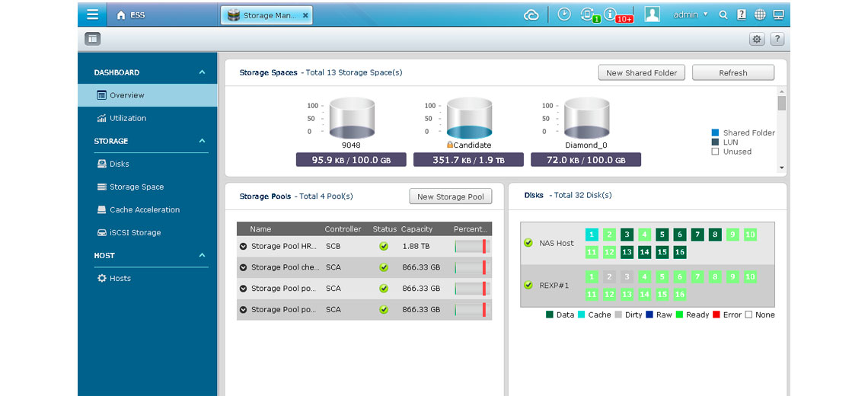Viewport: 868px width, 396px height.
Task: Select NAS Host disk 13
Action: pos(627,252)
